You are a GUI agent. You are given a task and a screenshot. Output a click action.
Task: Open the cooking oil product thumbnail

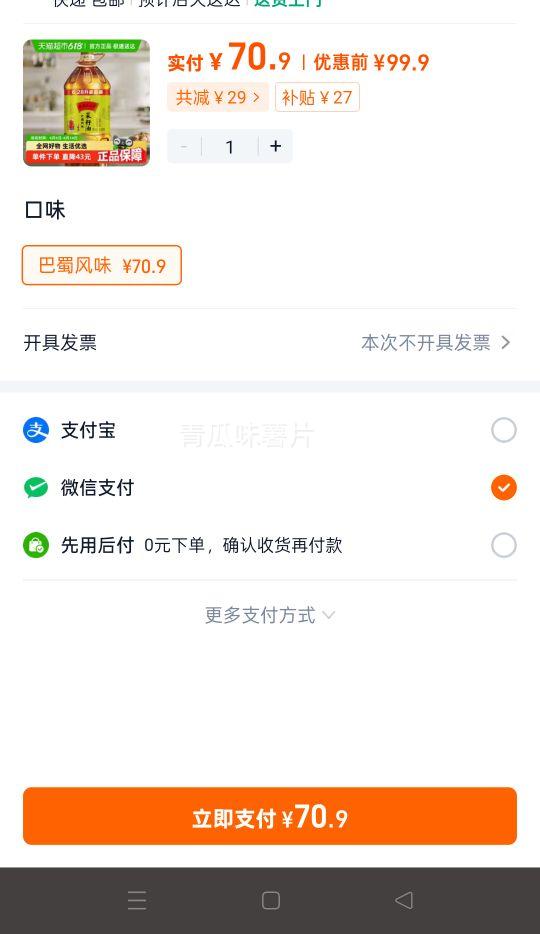[86, 102]
